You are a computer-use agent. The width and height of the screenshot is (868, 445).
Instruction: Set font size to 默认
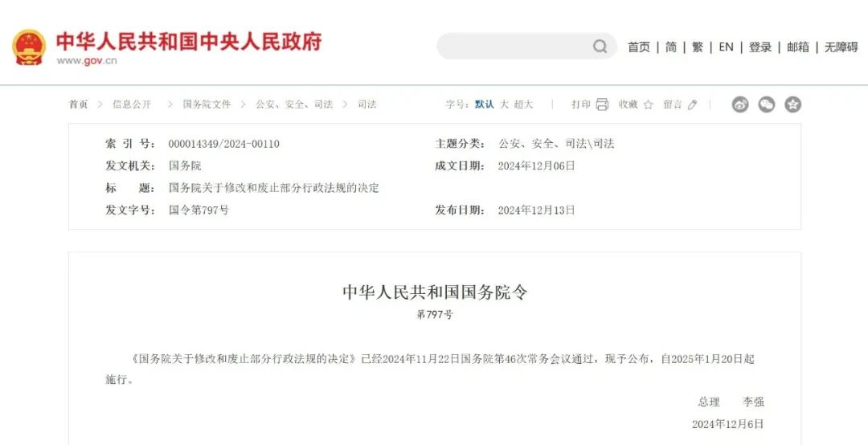pos(485,104)
